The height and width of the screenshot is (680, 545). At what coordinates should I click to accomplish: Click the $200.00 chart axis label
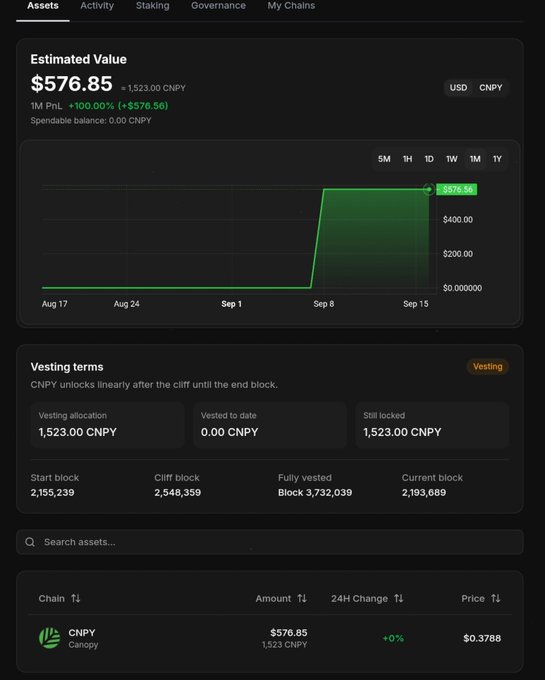[x=458, y=254]
